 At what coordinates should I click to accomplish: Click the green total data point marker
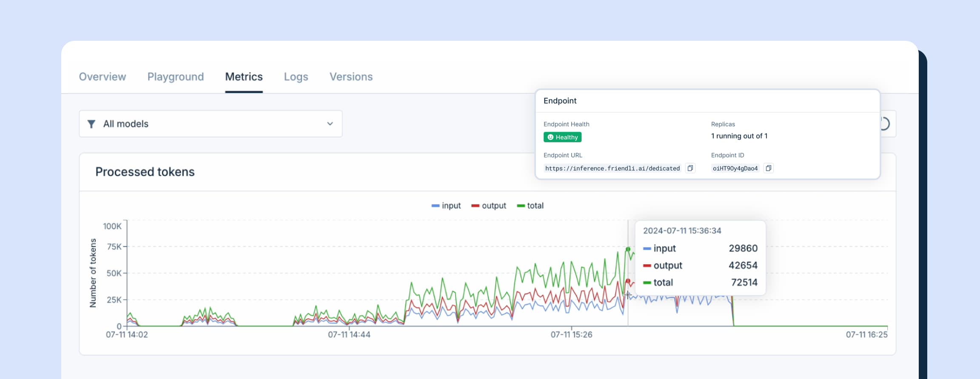coord(628,249)
